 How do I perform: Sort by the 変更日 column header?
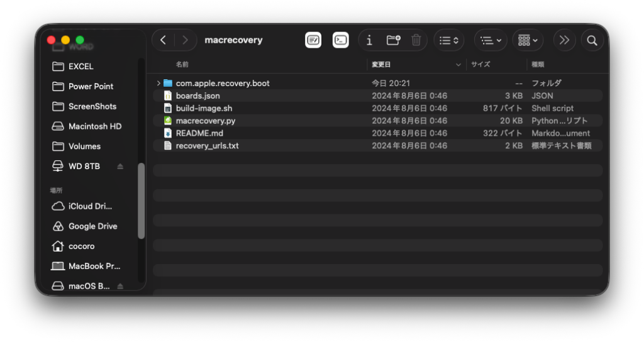381,65
